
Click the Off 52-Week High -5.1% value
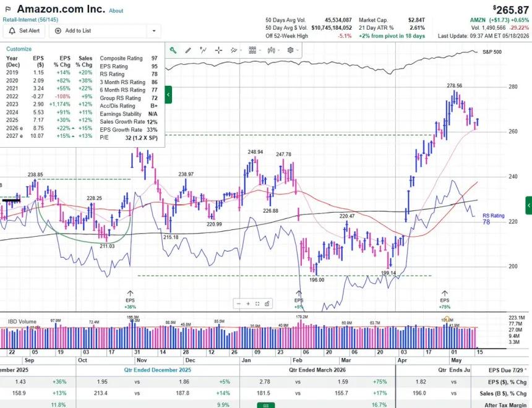pyautogui.click(x=345, y=36)
